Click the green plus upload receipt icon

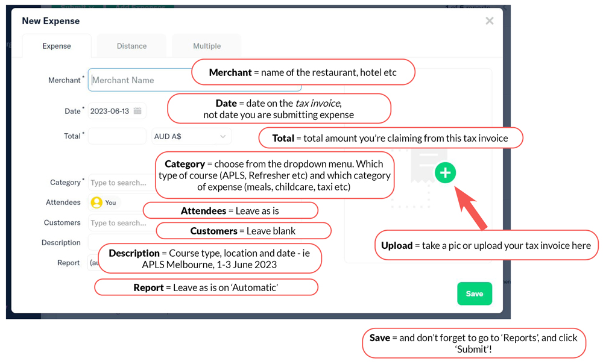(446, 172)
